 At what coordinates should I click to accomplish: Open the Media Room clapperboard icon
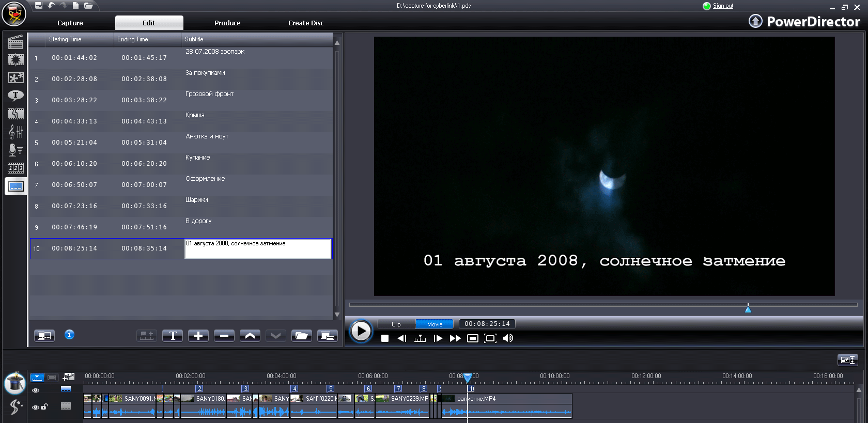click(16, 42)
